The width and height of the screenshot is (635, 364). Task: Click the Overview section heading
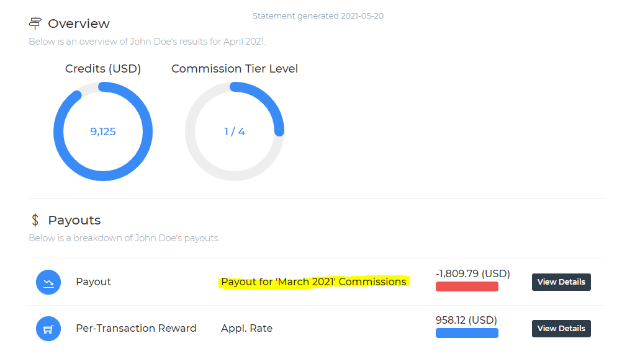click(x=79, y=24)
